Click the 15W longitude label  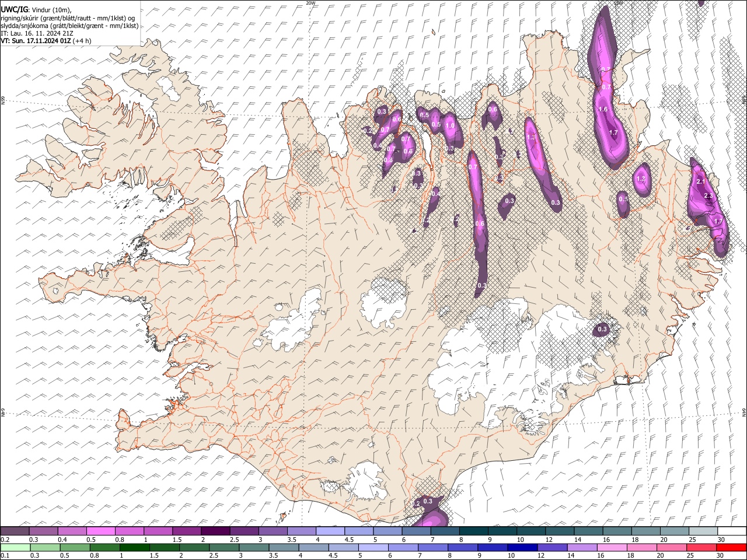pyautogui.click(x=618, y=3)
